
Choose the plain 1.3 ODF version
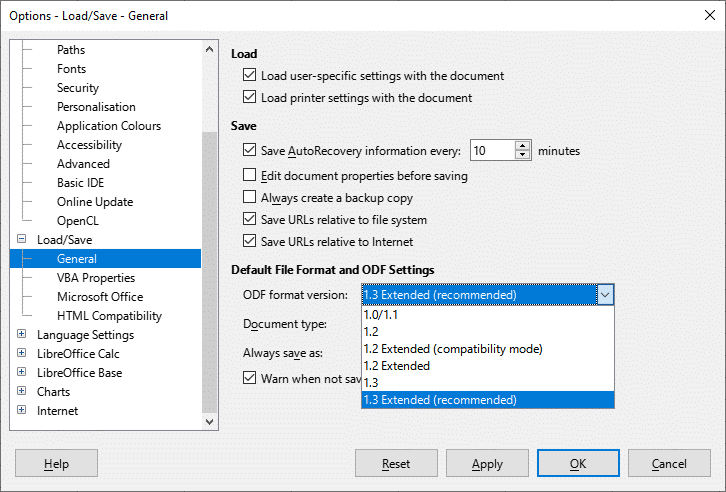click(x=488, y=383)
